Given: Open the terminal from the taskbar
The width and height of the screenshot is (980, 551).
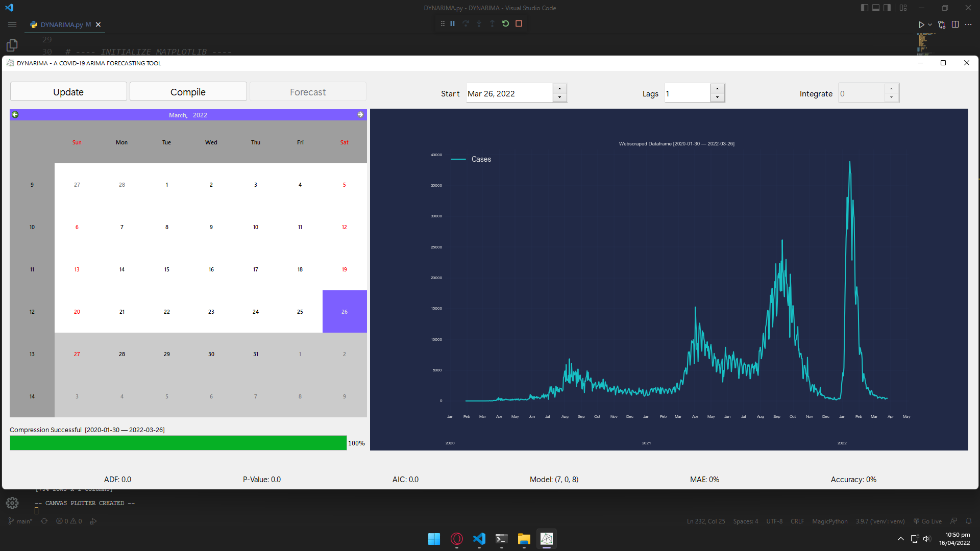Looking at the screenshot, I should 501,539.
